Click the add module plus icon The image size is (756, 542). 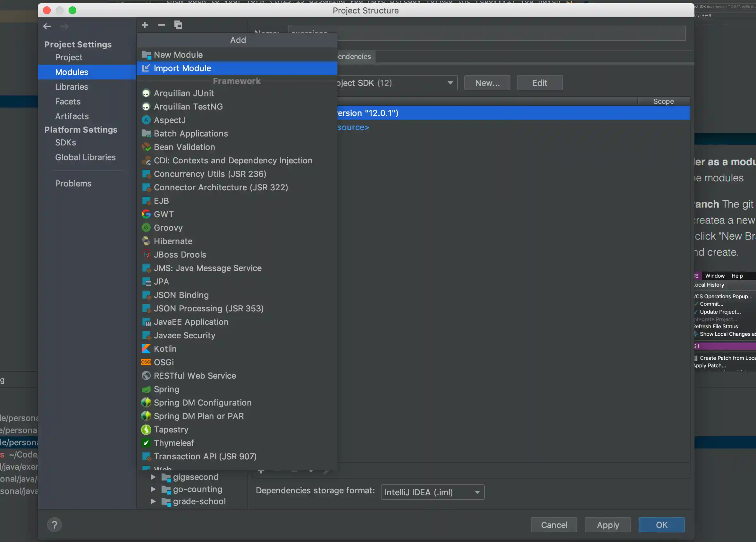(x=145, y=25)
